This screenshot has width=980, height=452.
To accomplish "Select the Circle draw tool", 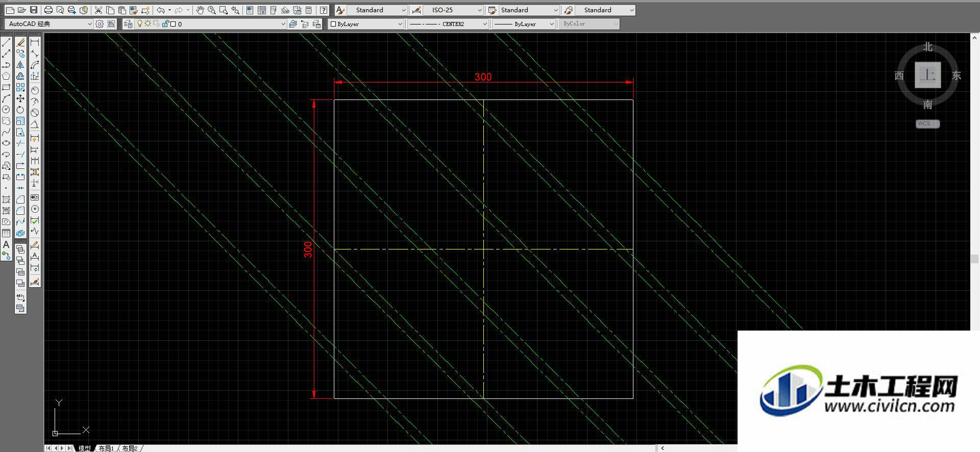I will tap(6, 110).
